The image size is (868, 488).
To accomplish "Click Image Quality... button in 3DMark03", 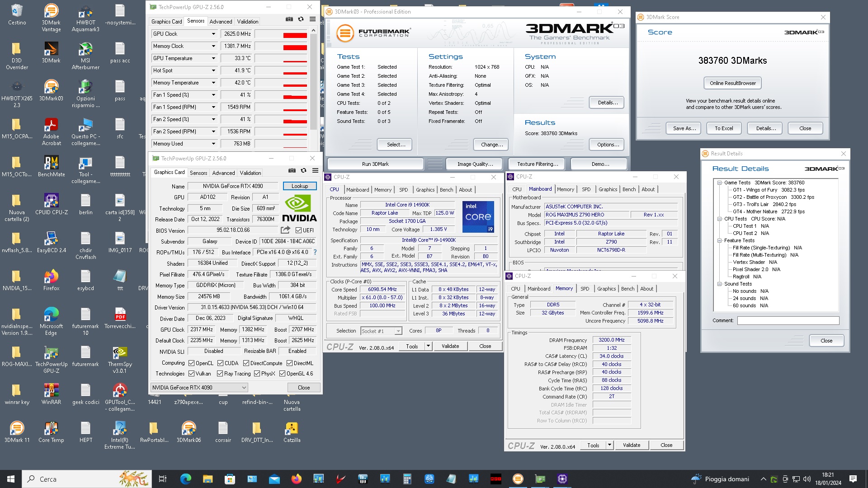I will (x=475, y=164).
